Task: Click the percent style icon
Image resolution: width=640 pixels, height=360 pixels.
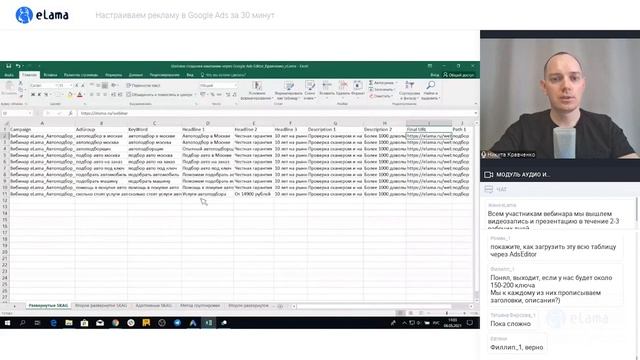Action: 213,95
